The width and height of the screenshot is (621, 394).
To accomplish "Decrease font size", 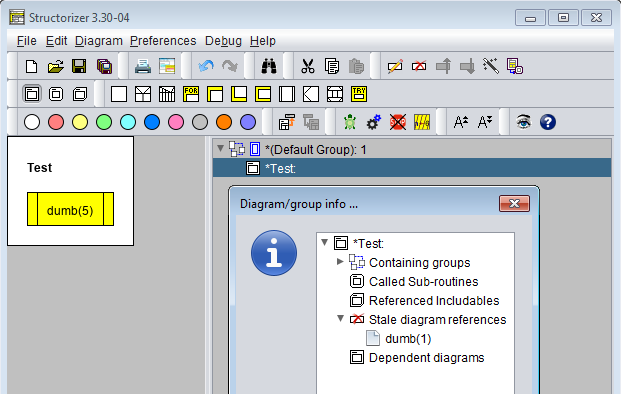I will 485,122.
